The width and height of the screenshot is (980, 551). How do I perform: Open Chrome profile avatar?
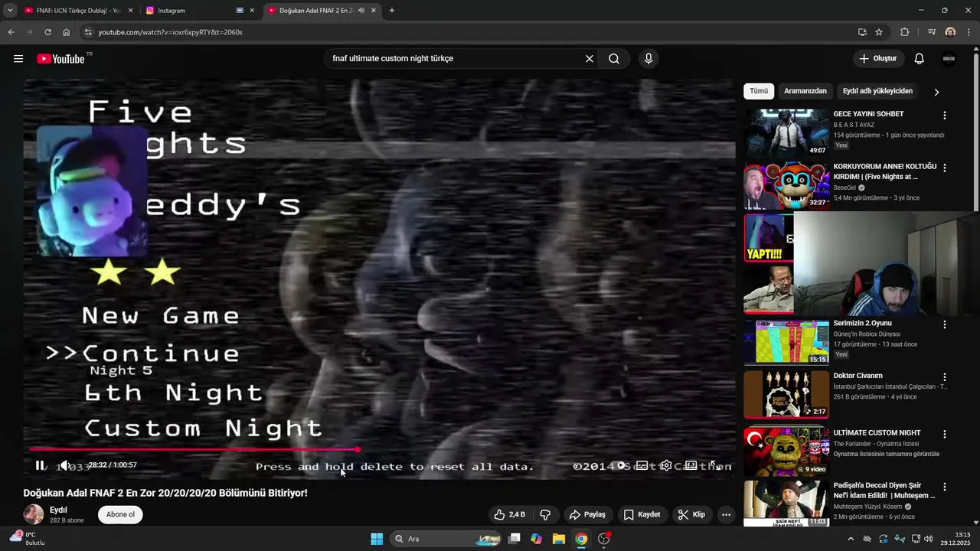point(950,32)
